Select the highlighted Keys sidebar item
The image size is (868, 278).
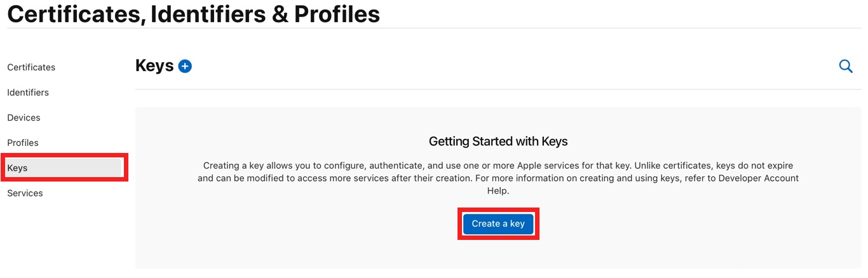click(64, 168)
